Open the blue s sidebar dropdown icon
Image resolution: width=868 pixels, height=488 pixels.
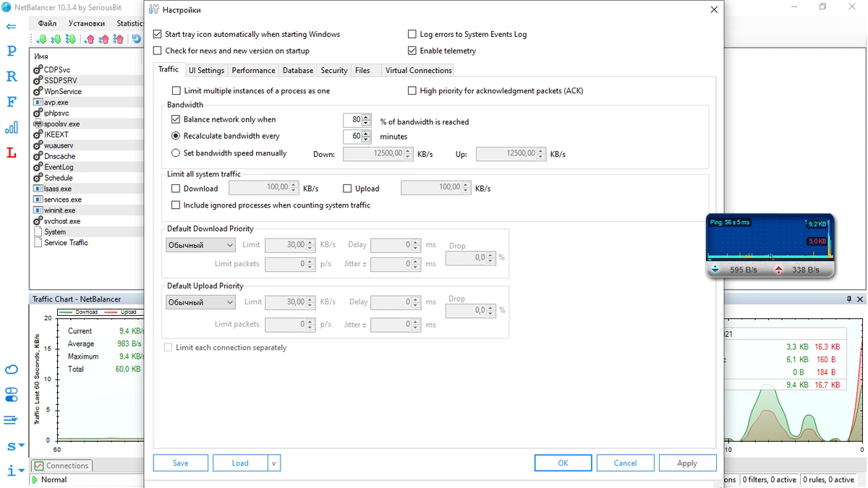(14, 446)
